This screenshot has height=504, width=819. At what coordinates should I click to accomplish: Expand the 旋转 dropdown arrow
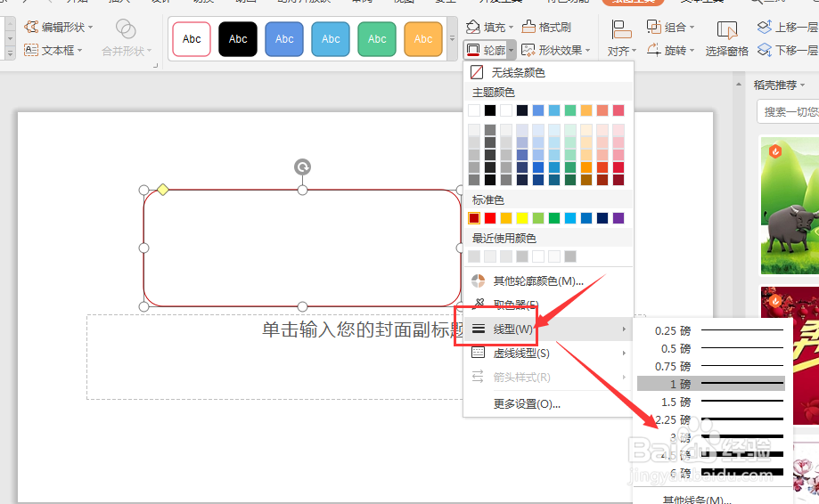click(x=692, y=51)
